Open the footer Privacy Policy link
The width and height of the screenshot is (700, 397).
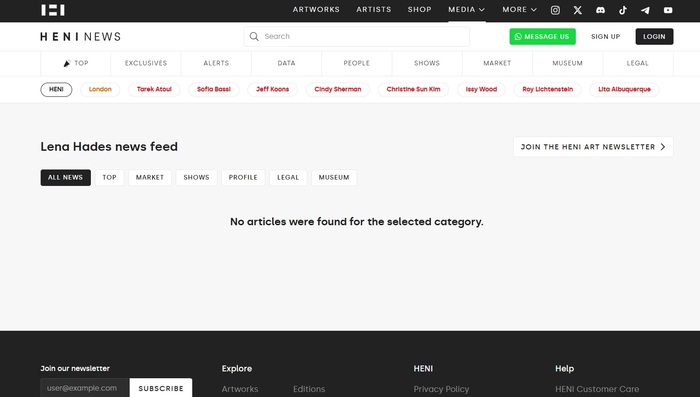pos(441,389)
